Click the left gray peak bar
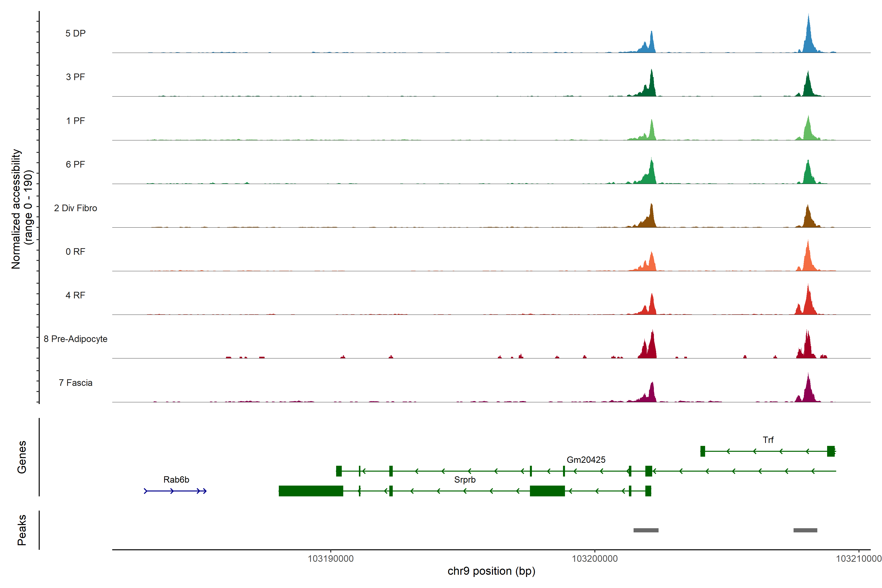The height and width of the screenshot is (588, 882). pos(646,530)
